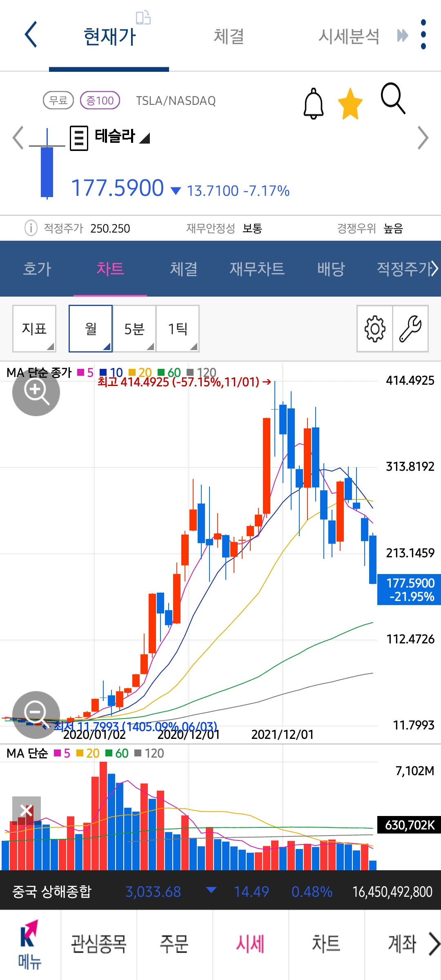Image resolution: width=441 pixels, height=980 pixels.
Task: Tap the mini candlestick thumbnail
Action: coord(47,163)
